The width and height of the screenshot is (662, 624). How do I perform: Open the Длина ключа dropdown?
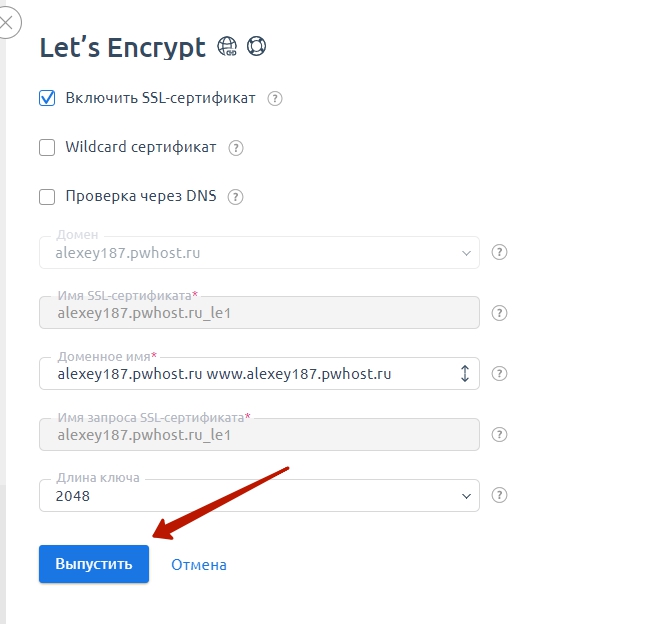tap(259, 495)
